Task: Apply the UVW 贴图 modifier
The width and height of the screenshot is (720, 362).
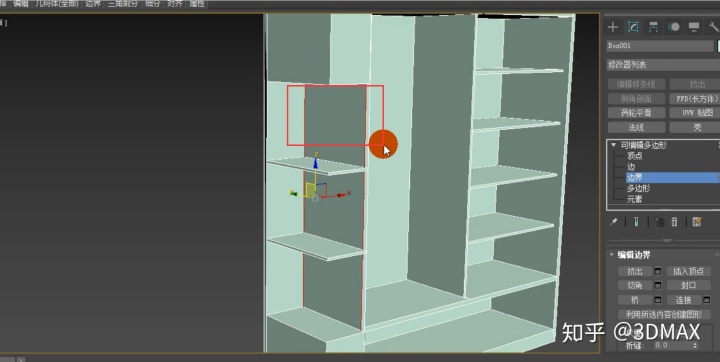Action: click(x=695, y=113)
